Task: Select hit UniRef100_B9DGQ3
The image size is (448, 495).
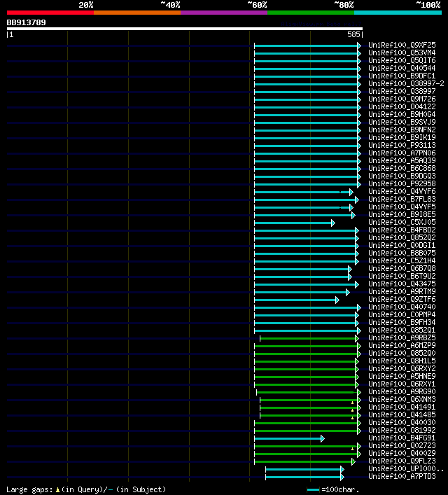Action: tap(402, 176)
